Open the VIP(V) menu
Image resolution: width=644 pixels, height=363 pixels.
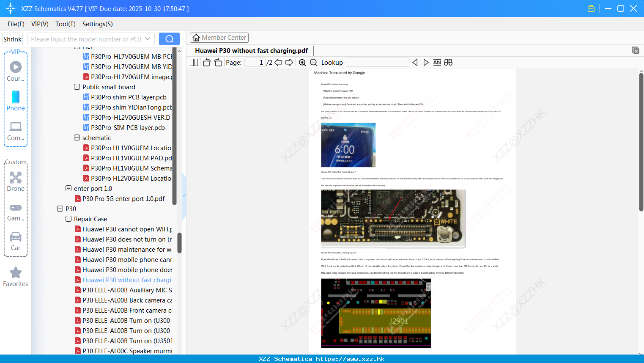coord(40,24)
